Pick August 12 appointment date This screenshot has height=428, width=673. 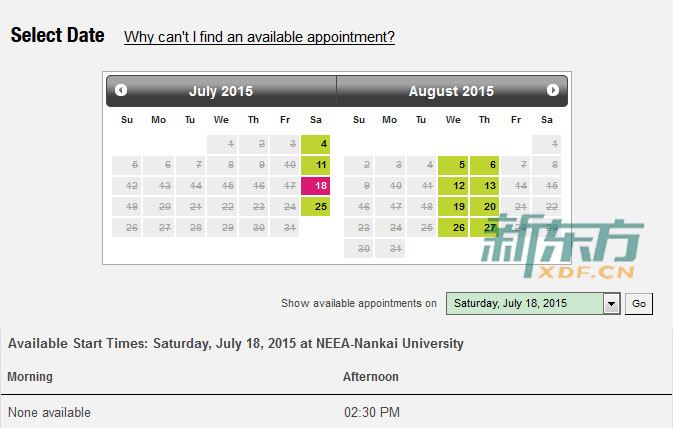coord(453,186)
